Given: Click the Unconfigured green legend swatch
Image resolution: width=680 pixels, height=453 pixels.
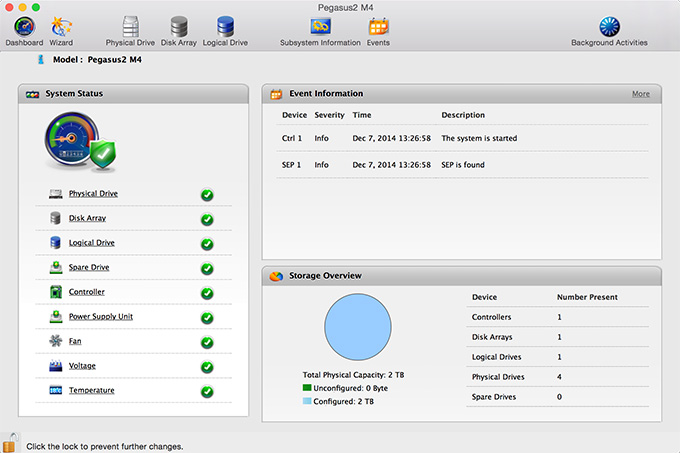Looking at the screenshot, I should 307,388.
